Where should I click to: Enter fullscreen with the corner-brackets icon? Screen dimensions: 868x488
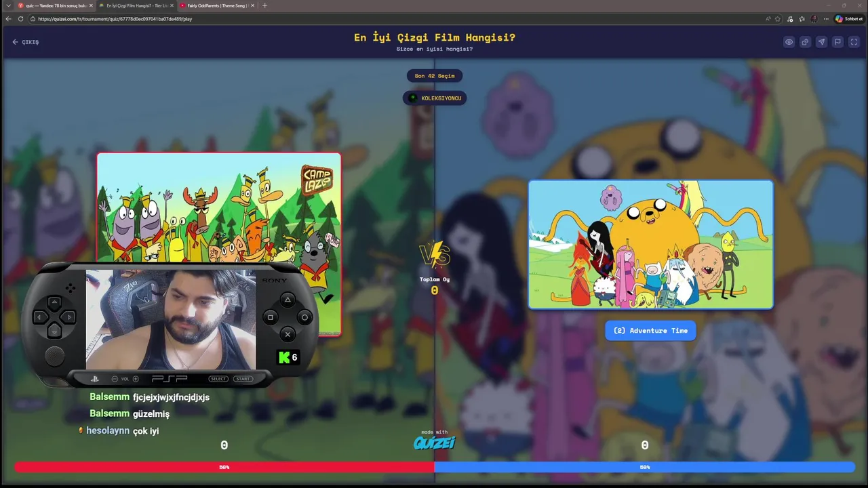tap(854, 42)
